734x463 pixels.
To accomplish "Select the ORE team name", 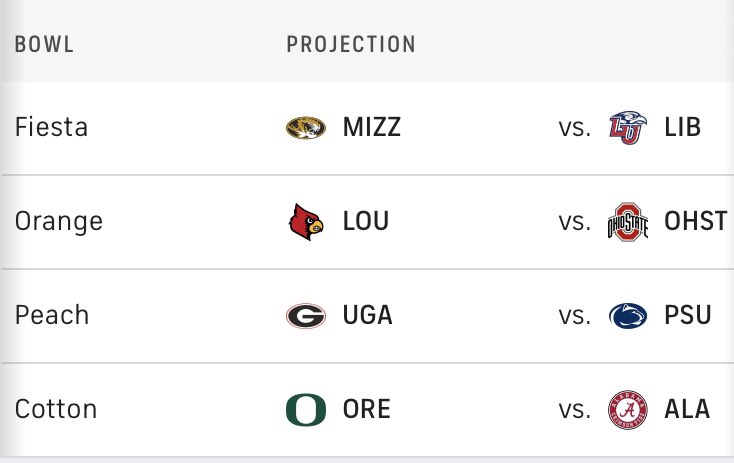I will point(367,409).
